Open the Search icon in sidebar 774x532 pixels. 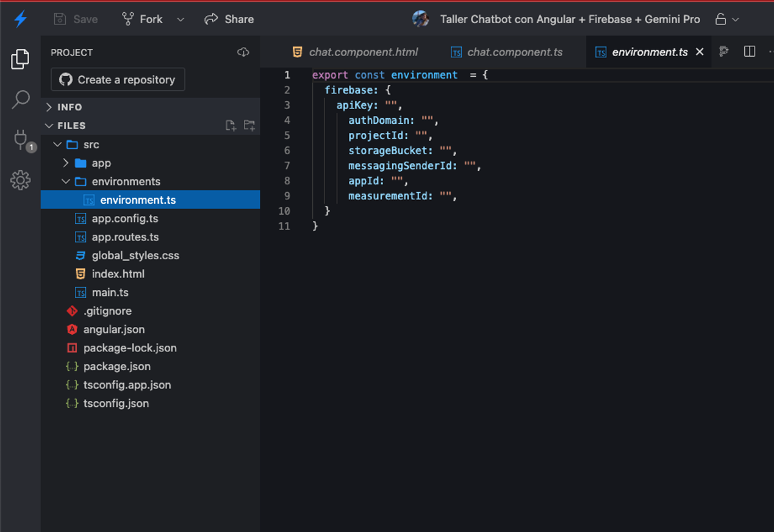(21, 99)
